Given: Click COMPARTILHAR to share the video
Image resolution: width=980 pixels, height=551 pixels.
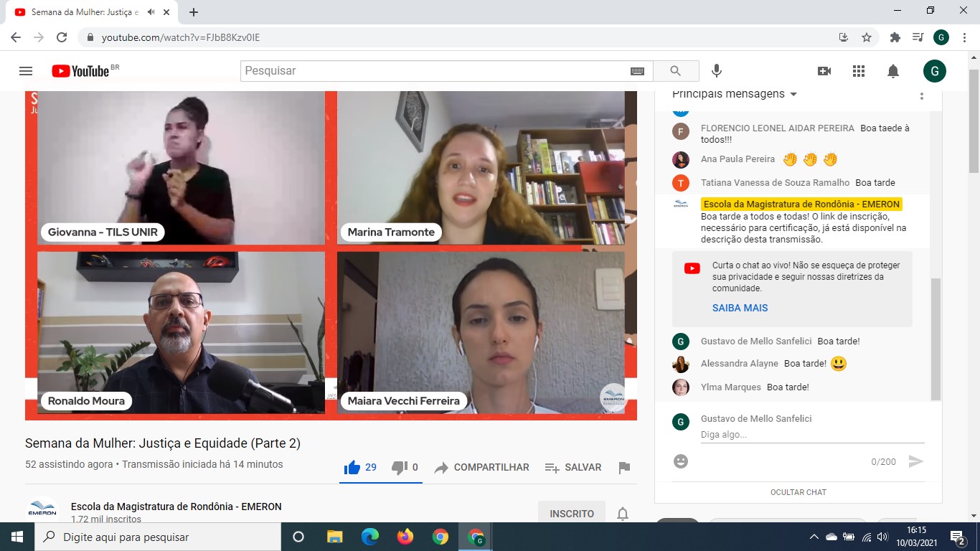Looking at the screenshot, I should tap(482, 468).
